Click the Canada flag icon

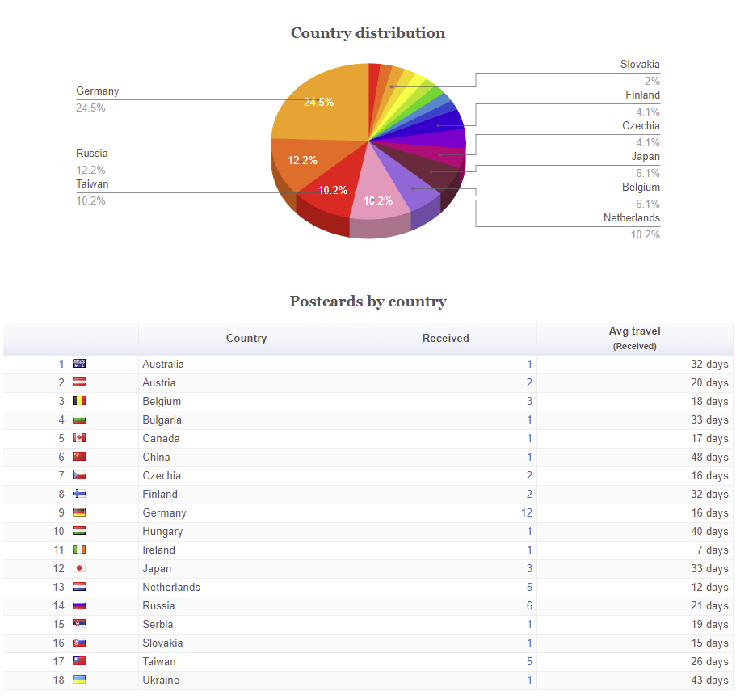click(79, 437)
